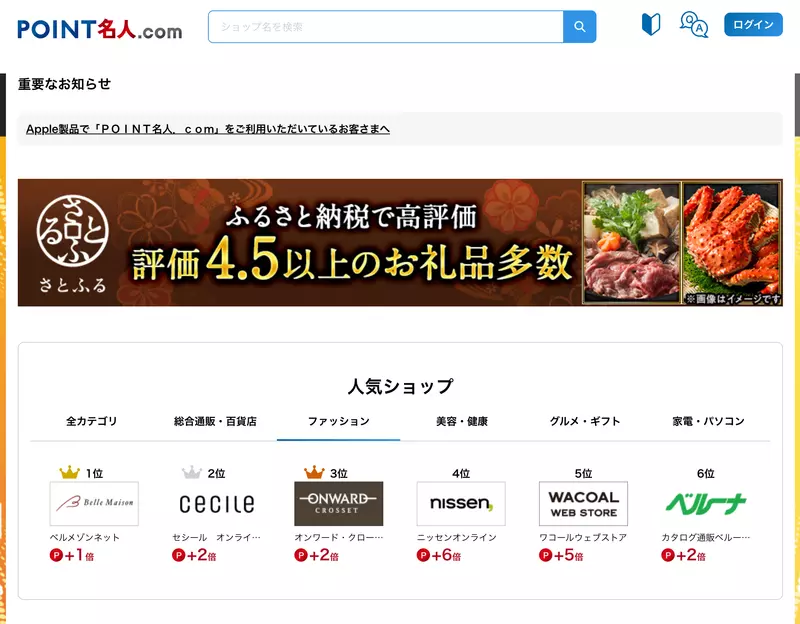The height and width of the screenshot is (624, 800).
Task: Focus the ショップ名を検索 search field
Action: (x=386, y=27)
